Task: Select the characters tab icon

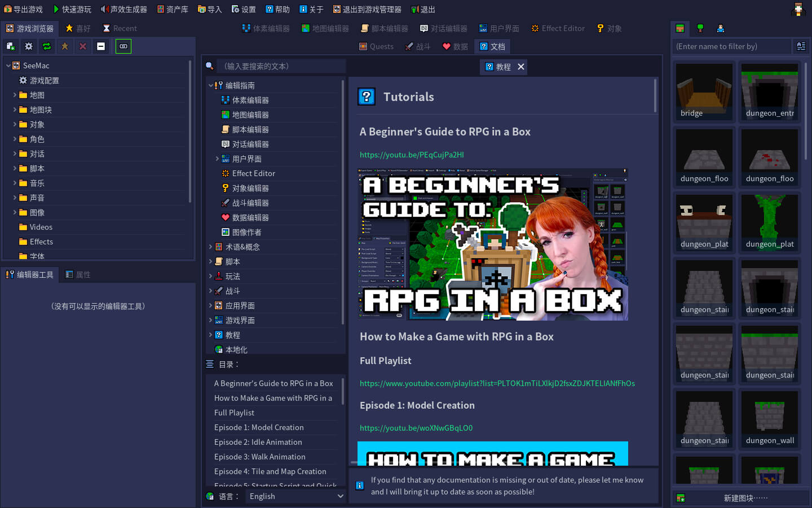Action: pyautogui.click(x=721, y=28)
